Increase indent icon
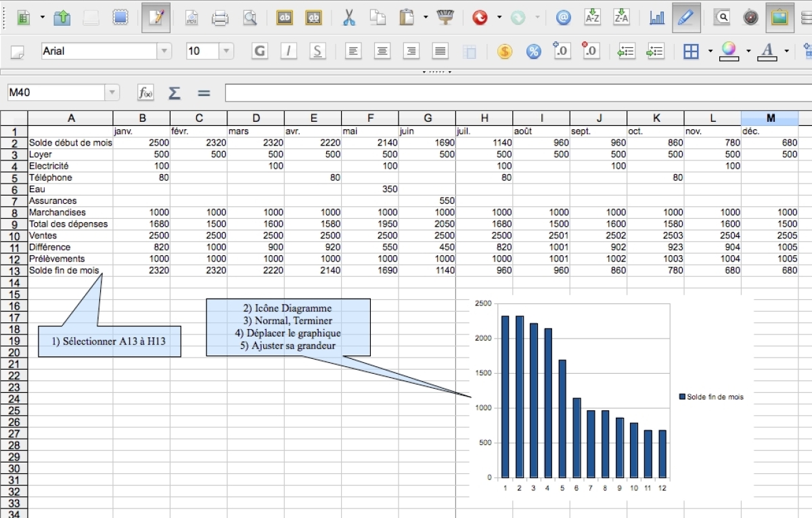 coord(655,51)
